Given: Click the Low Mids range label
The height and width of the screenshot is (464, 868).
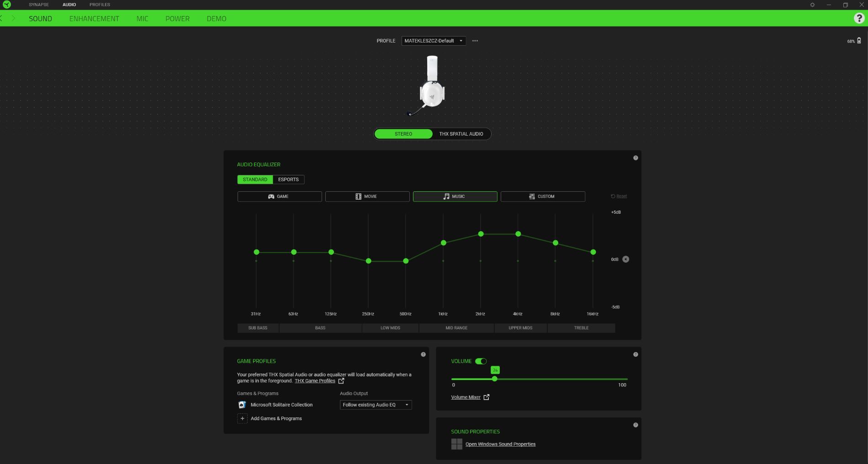Looking at the screenshot, I should click(390, 328).
